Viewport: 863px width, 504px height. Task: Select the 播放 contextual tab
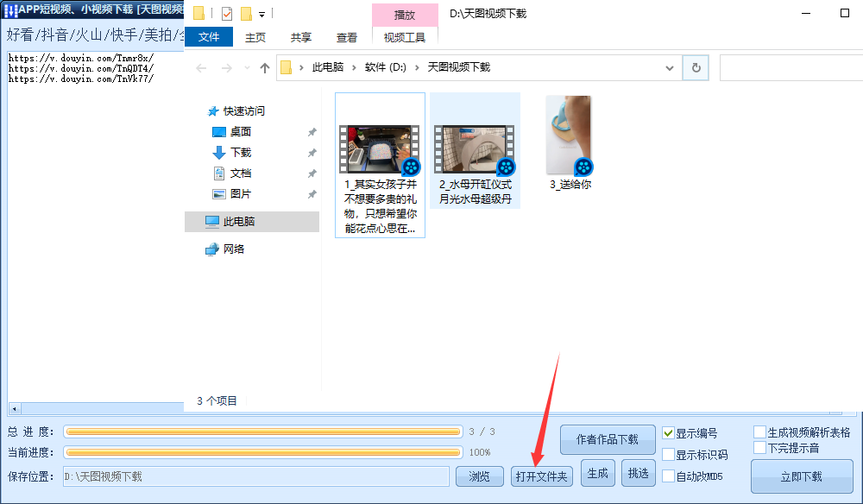405,15
